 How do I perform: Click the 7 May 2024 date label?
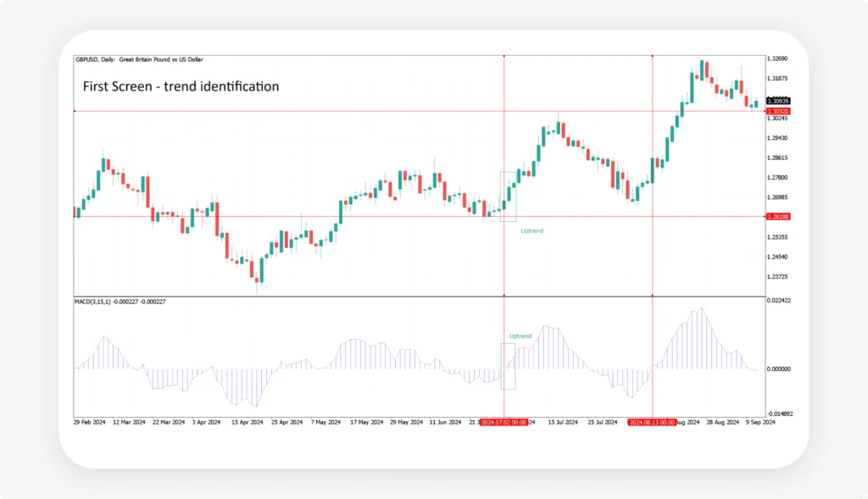[x=326, y=422]
